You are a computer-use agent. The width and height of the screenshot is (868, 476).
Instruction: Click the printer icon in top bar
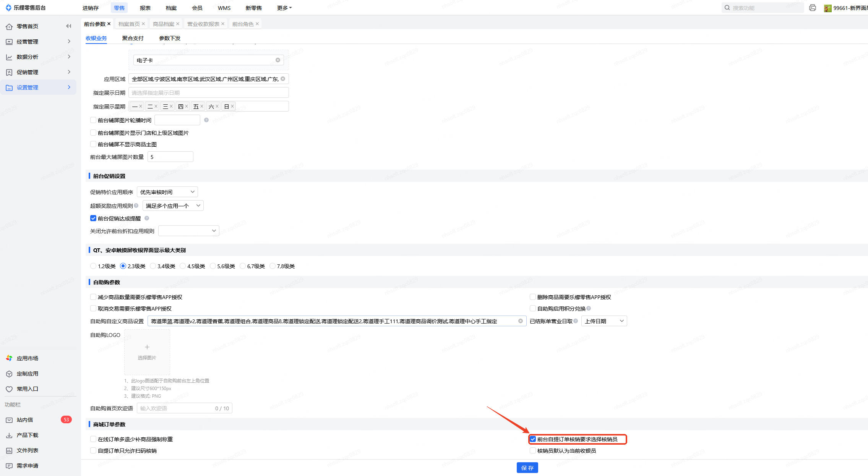[x=813, y=8]
